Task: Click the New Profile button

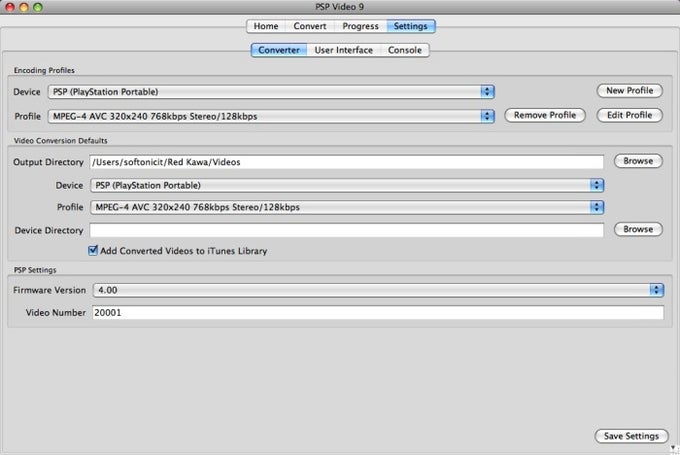Action: 629,91
